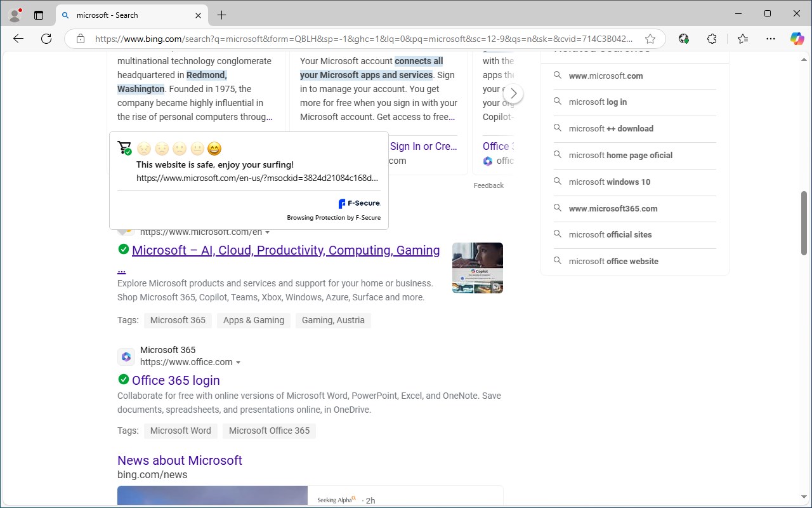Click the safe-shopping cart icon in the F-Secure popup
This screenshot has height=508, width=812.
point(125,147)
